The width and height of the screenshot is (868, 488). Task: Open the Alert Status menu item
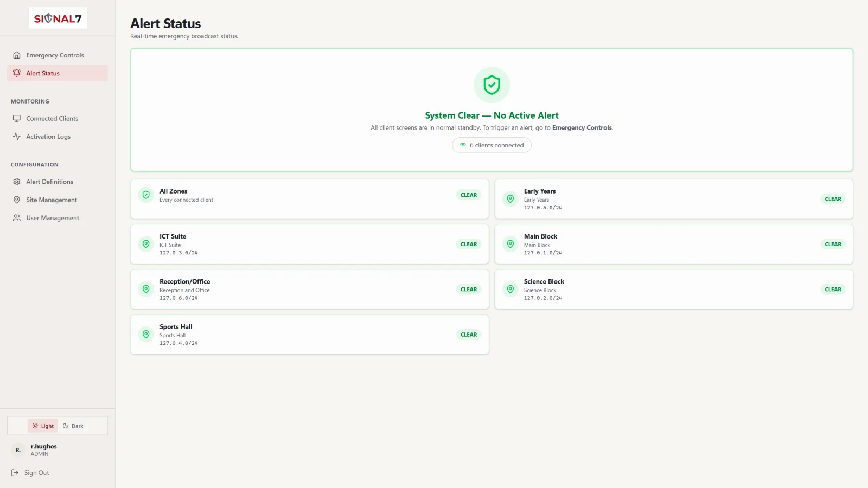tap(58, 73)
